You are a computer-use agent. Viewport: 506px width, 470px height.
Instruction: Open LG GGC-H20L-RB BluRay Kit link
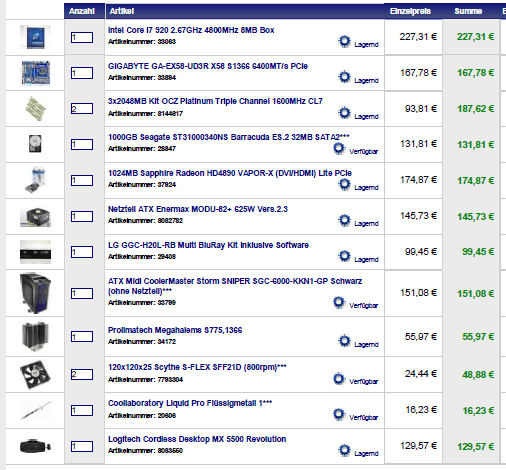[208, 245]
